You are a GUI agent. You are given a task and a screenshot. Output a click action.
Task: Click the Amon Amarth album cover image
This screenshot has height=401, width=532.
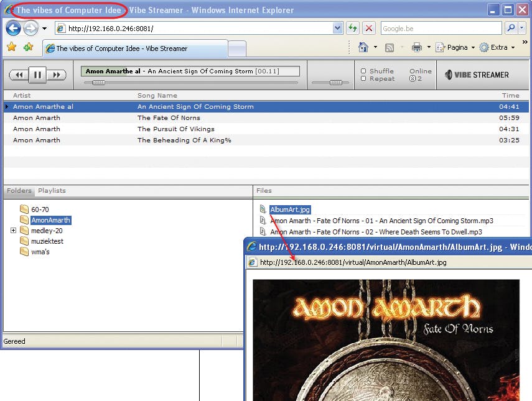coord(386,340)
